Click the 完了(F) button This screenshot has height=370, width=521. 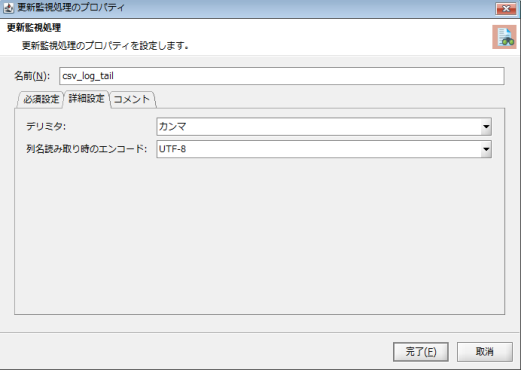[421, 352]
